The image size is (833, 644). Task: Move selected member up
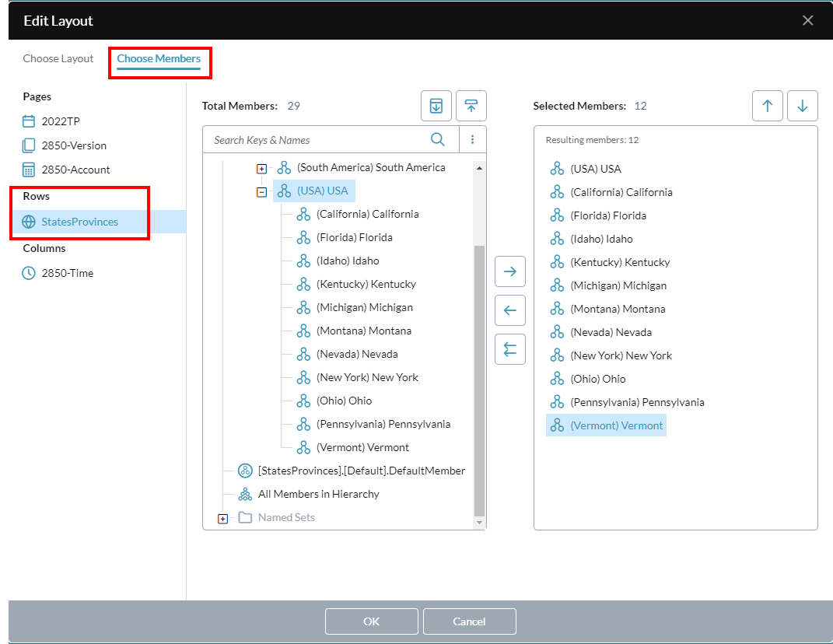click(x=767, y=106)
